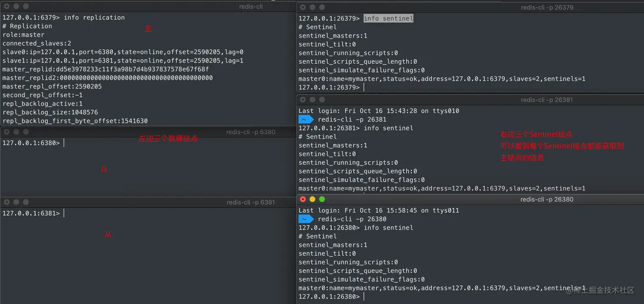Click 'sentinel_running_scripts:0' in the 26379 window

click(x=348, y=53)
